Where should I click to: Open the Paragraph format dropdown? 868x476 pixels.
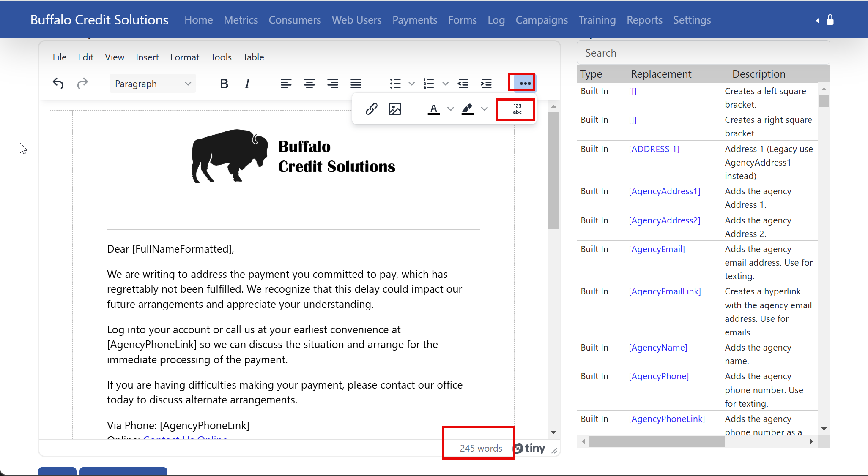pyautogui.click(x=153, y=84)
